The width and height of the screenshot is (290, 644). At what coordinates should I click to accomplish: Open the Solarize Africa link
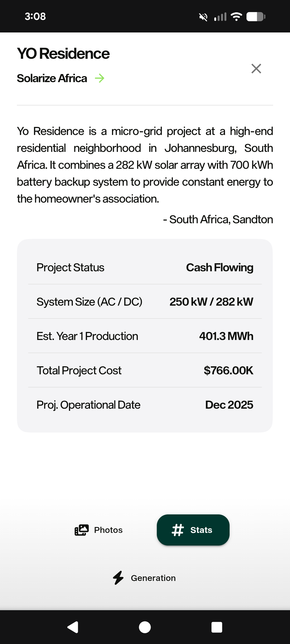52,78
